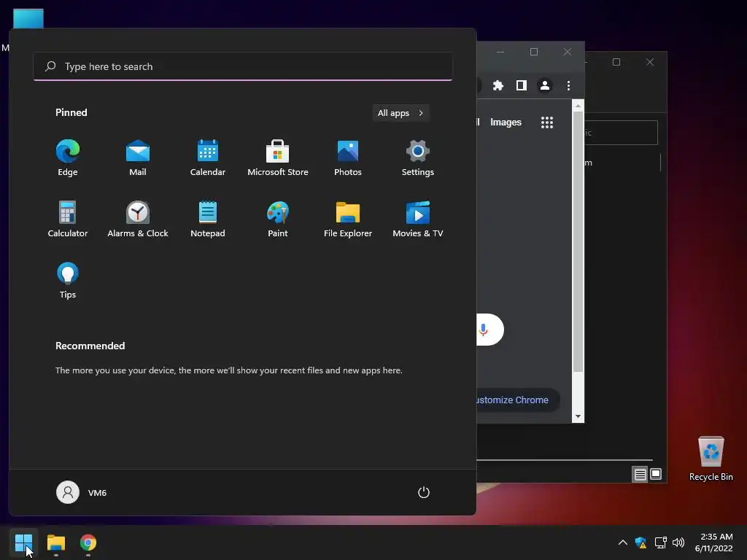The width and height of the screenshot is (747, 560).
Task: Launch Mail from pinned apps
Action: click(x=138, y=158)
